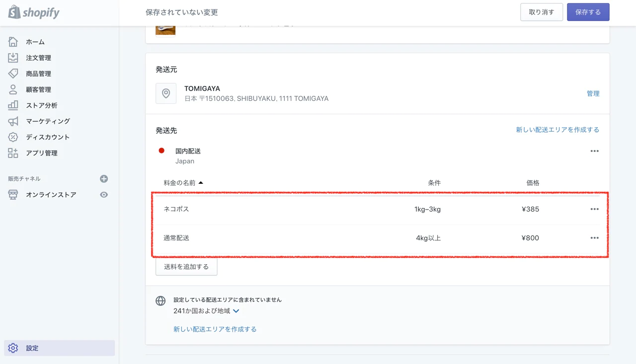Open the 国内配送 zone options menu

click(x=594, y=151)
